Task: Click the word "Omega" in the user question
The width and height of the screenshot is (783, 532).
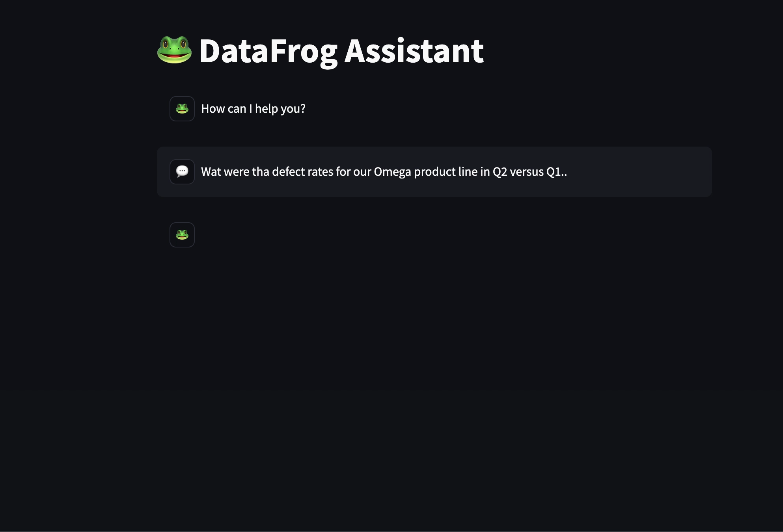Action: click(x=392, y=172)
